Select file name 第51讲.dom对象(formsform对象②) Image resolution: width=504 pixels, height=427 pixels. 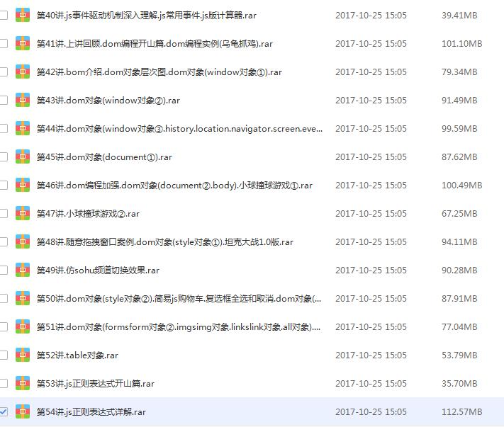pos(179,327)
